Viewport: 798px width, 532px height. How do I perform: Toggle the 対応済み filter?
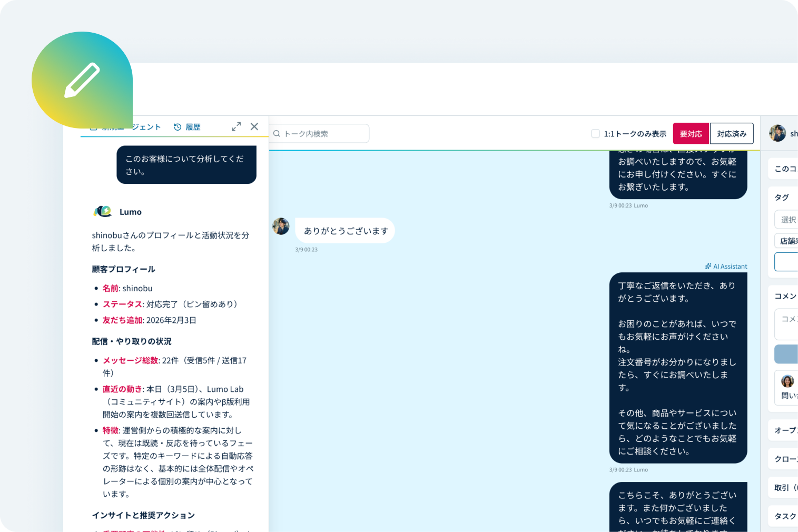732,133
